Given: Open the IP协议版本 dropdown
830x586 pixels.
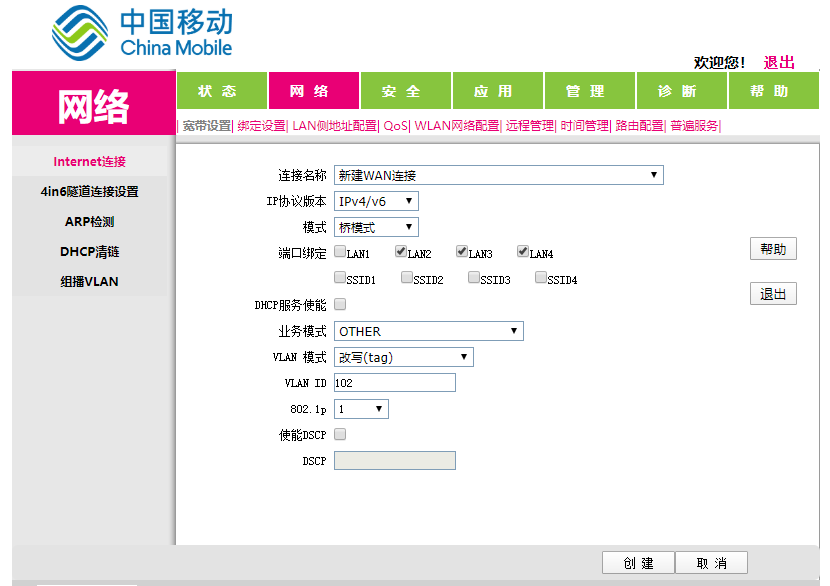Looking at the screenshot, I should 376,201.
